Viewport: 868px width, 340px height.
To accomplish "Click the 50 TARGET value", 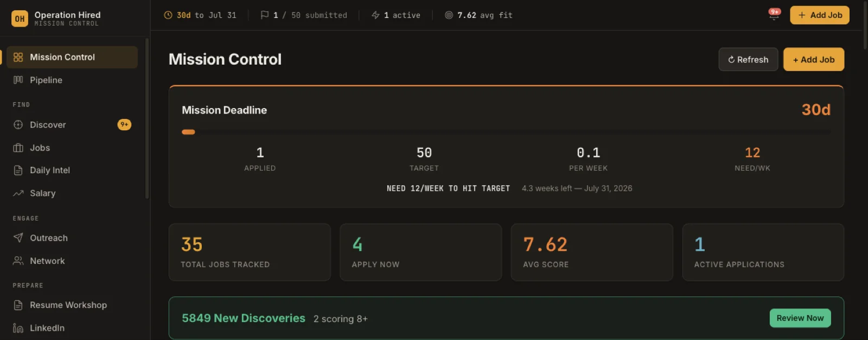I will [x=424, y=153].
